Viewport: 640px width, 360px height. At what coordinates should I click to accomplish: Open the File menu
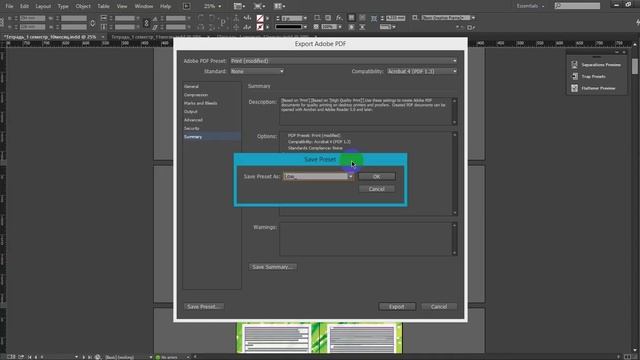point(9,6)
